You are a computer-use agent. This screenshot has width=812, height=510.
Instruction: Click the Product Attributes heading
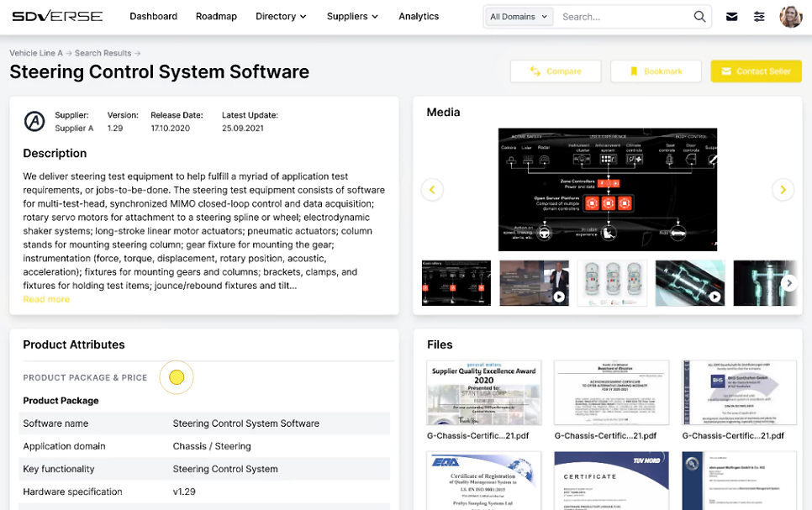click(x=74, y=344)
